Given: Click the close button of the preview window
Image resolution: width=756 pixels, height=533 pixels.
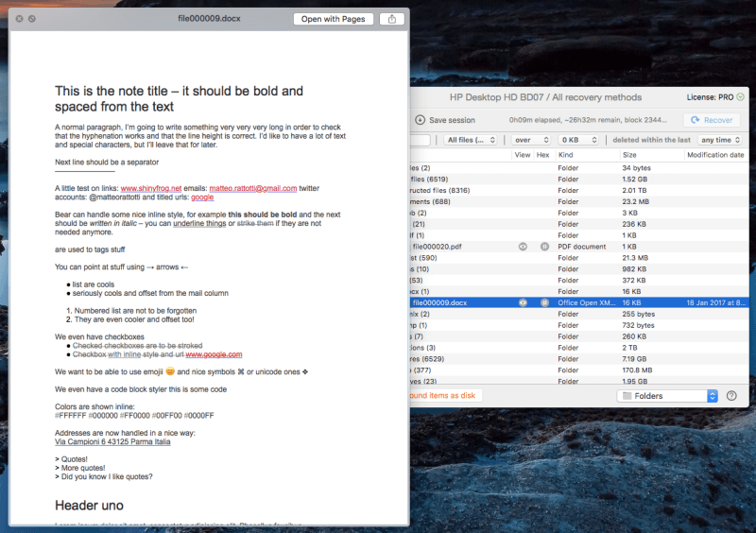Looking at the screenshot, I should click(x=19, y=19).
